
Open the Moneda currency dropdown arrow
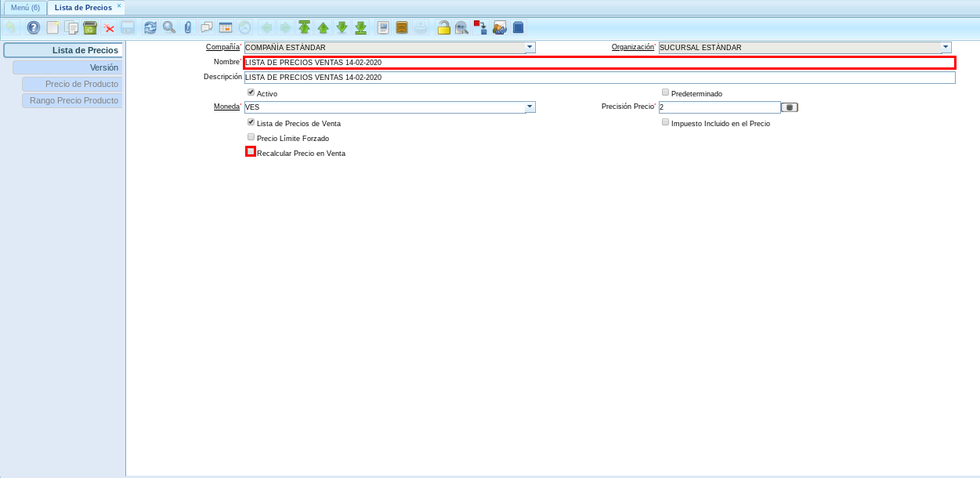(x=530, y=107)
